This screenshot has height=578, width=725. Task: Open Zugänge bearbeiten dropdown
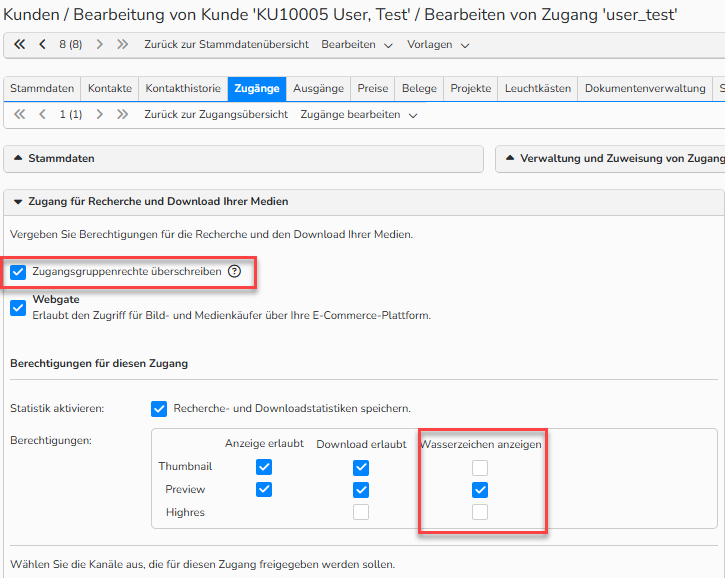[359, 114]
